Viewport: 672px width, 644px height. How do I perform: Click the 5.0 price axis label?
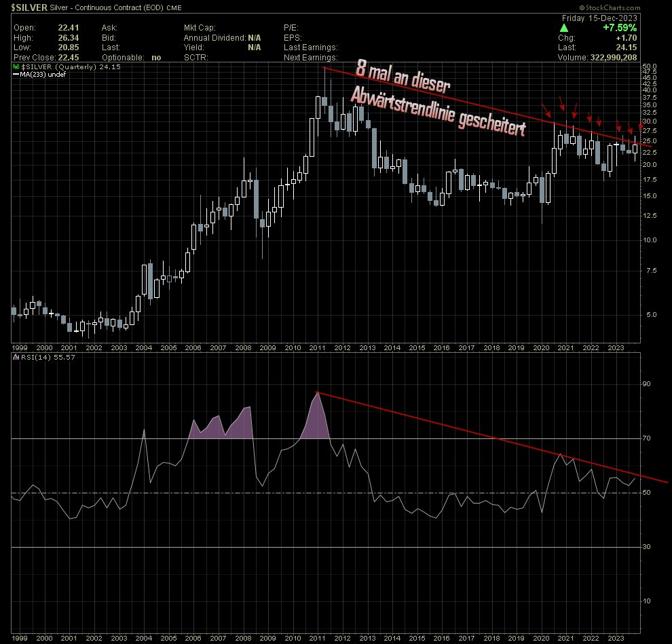652,314
